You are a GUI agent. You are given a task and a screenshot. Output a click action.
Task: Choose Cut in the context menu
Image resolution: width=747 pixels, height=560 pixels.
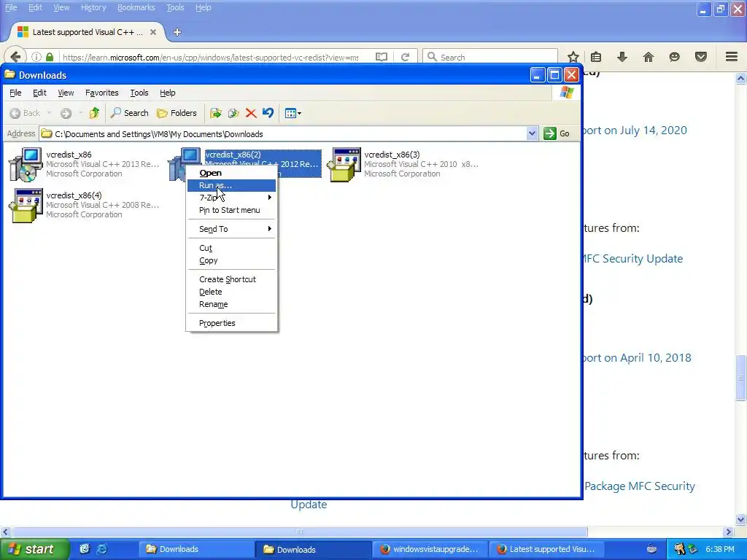[x=231, y=248]
